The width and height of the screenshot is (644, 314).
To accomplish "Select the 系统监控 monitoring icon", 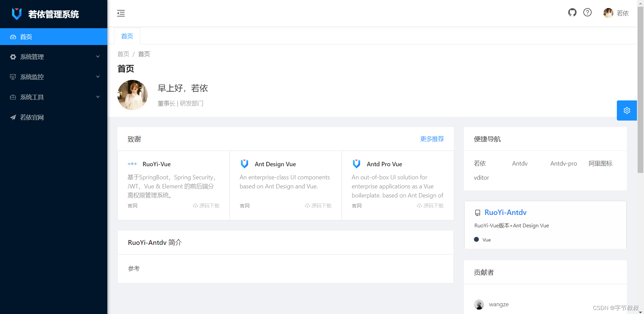I will pos(13,77).
